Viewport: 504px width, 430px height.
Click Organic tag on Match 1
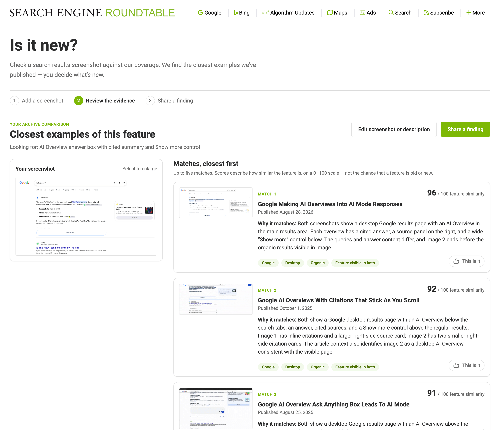click(317, 263)
